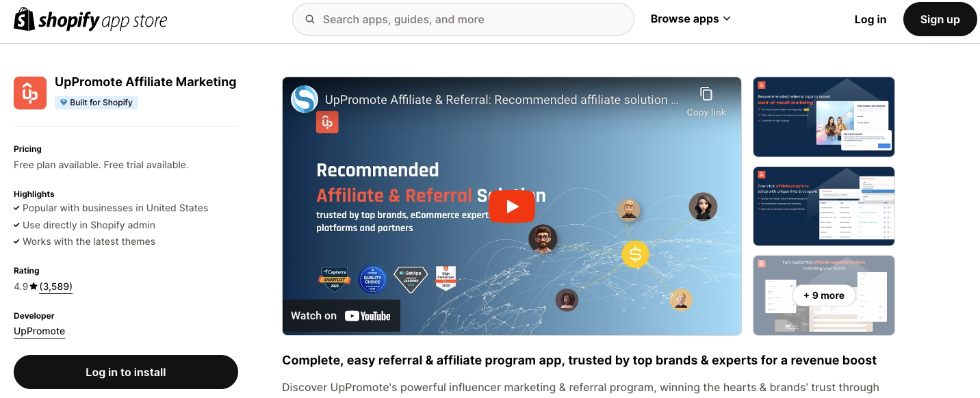Click the Sign up button
Viewport: 980px width, 398px height.
[940, 19]
